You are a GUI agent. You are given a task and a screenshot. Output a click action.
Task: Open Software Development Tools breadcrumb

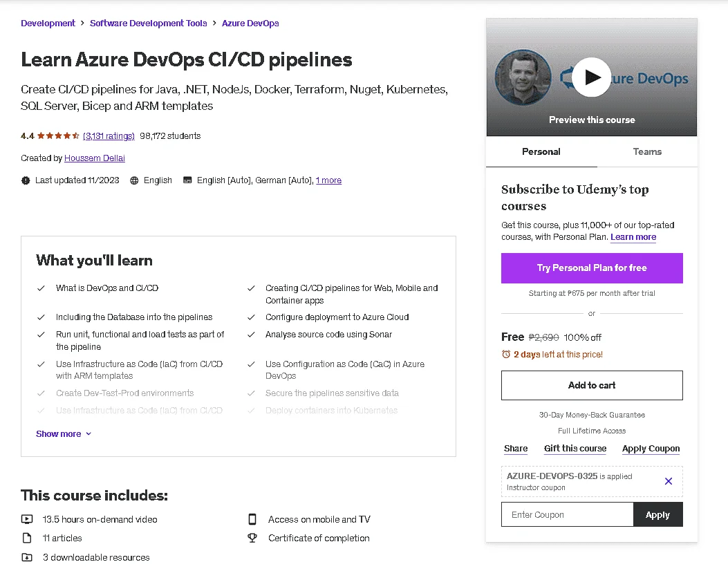[x=149, y=24]
